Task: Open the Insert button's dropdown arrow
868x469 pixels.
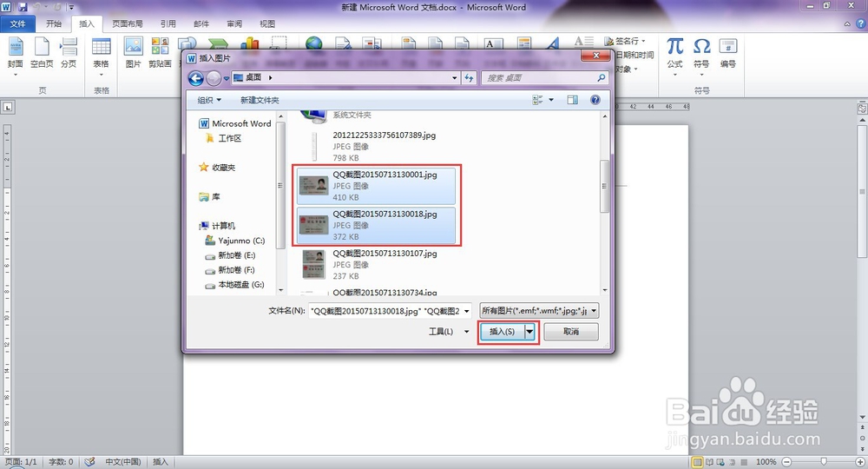Action: (529, 332)
